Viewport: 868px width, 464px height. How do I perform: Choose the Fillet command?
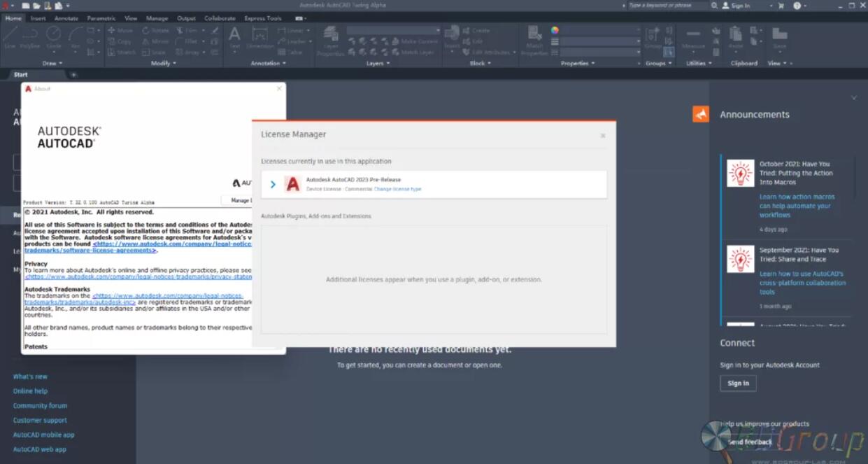187,41
